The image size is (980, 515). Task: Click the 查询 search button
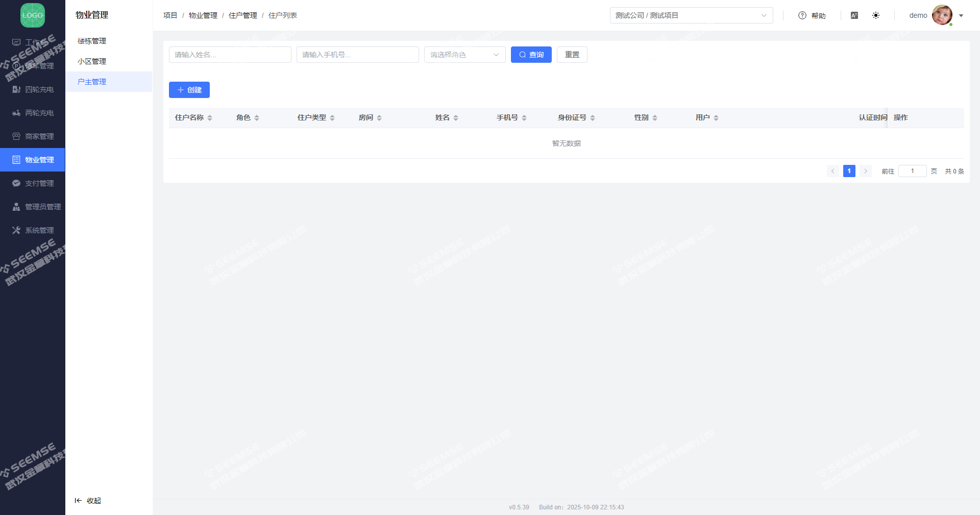tap(531, 55)
